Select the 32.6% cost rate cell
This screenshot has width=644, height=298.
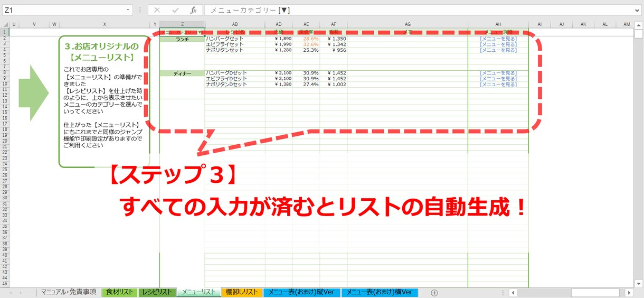tap(306, 44)
